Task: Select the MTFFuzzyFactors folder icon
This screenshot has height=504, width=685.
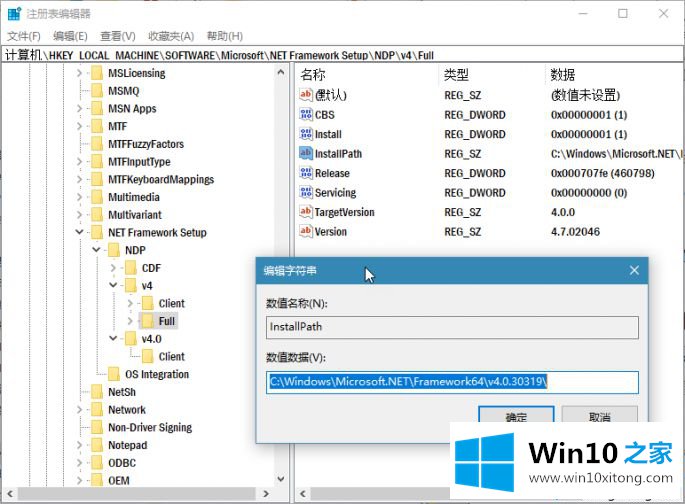Action: 97,144
